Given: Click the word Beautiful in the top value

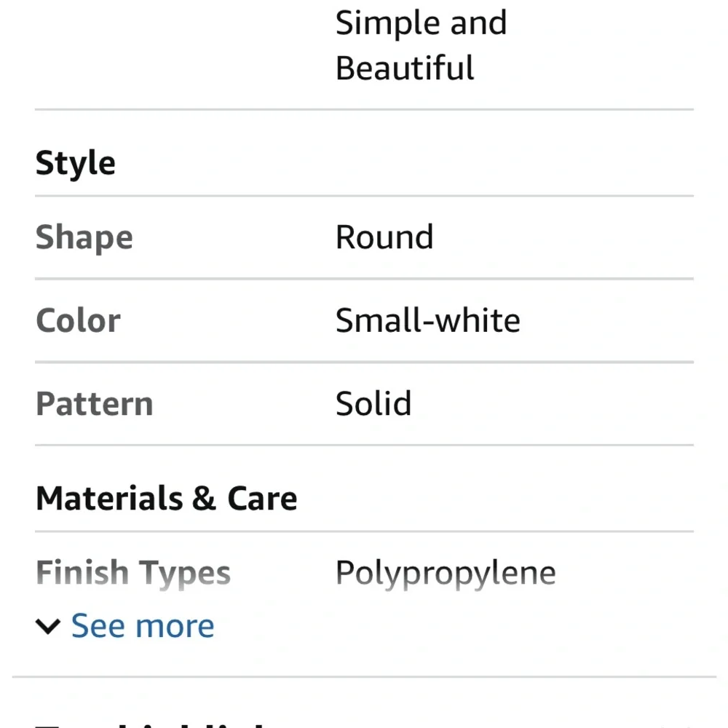Looking at the screenshot, I should [x=404, y=68].
